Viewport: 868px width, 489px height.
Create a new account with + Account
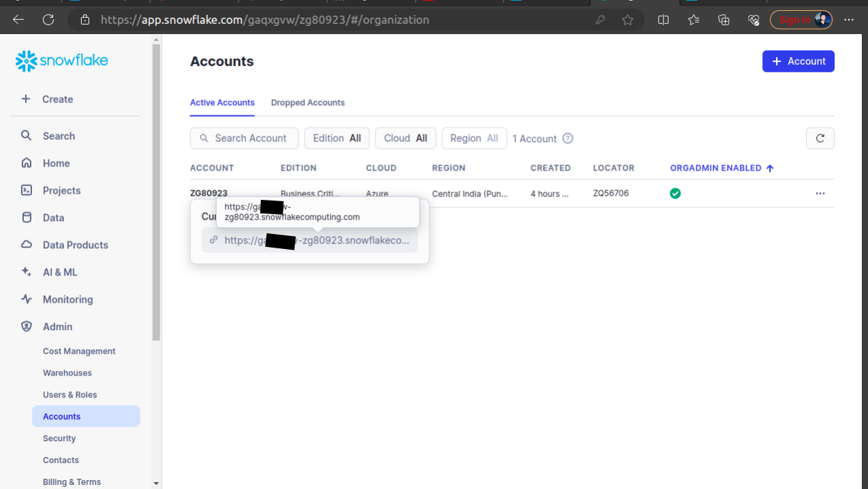pyautogui.click(x=798, y=61)
